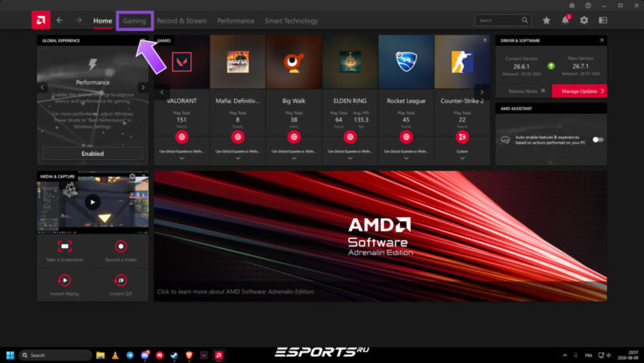Show previous Global Experience profile arrow
The height and width of the screenshot is (363, 644).
[42, 87]
